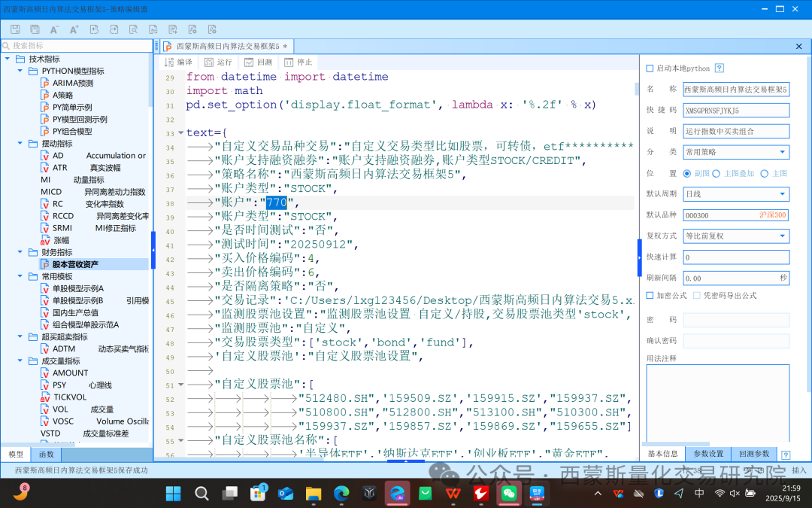Image resolution: width=812 pixels, height=508 pixels.
Task: Click 快捷码 input field
Action: click(736, 111)
